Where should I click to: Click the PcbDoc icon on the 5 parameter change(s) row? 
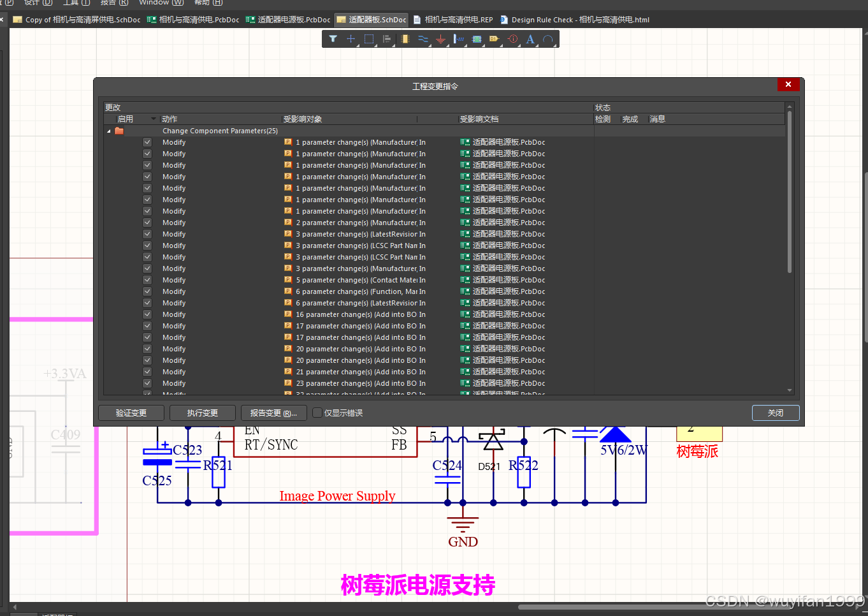(x=465, y=280)
